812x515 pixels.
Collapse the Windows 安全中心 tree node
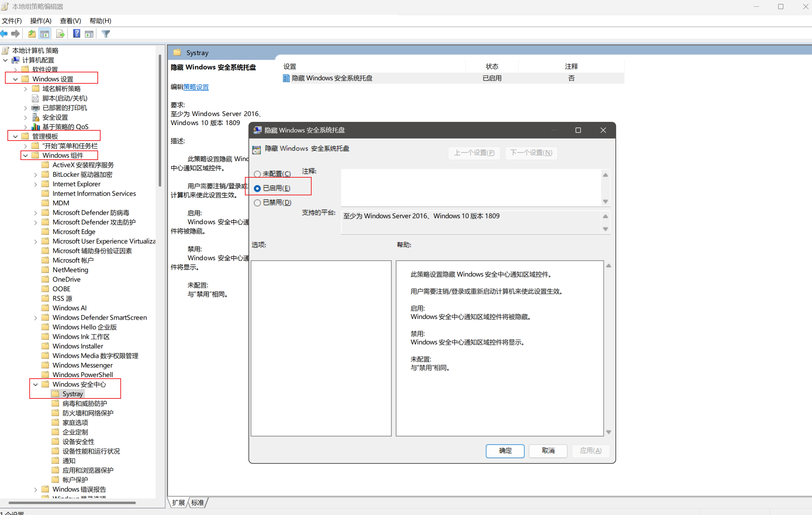(36, 384)
